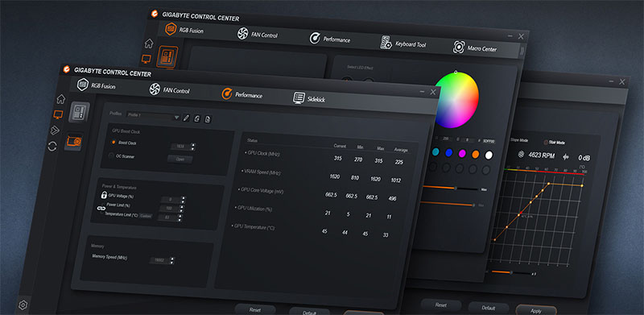Viewport: 644px width, 315px height.
Task: Pick a hue on the RGB color wheel
Action: pyautogui.click(x=456, y=100)
